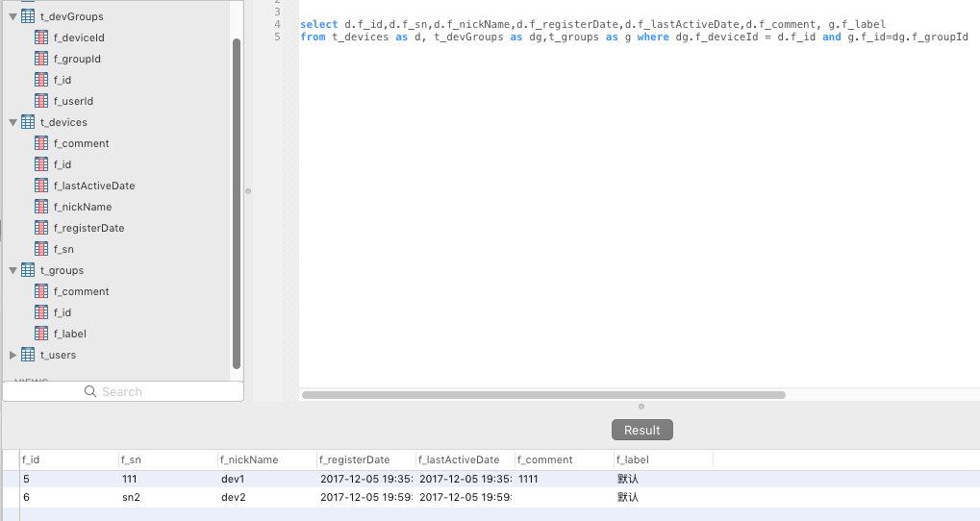Screen dimensions: 980x521
Task: Click the f_registerDate column icon
Action: (x=41, y=228)
